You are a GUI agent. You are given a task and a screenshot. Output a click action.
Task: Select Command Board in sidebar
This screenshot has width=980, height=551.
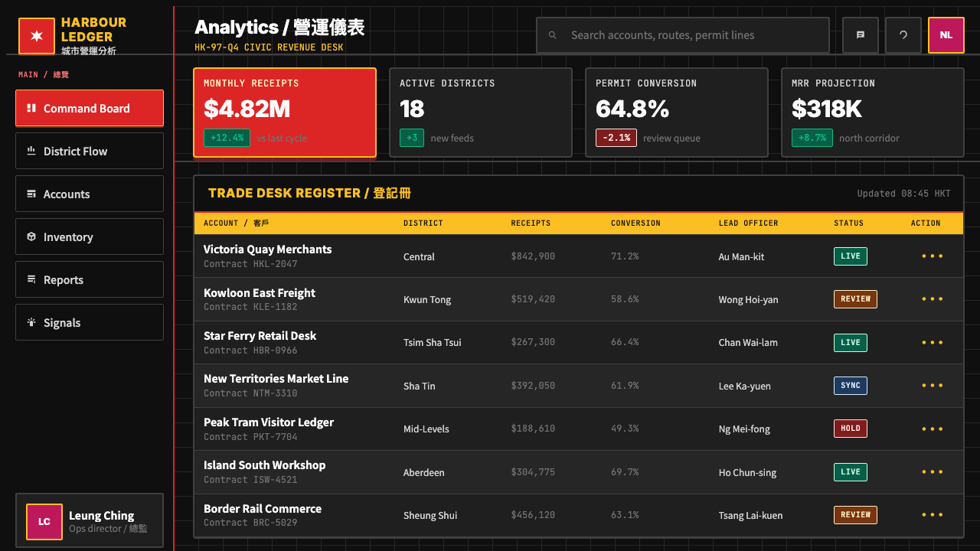point(90,108)
